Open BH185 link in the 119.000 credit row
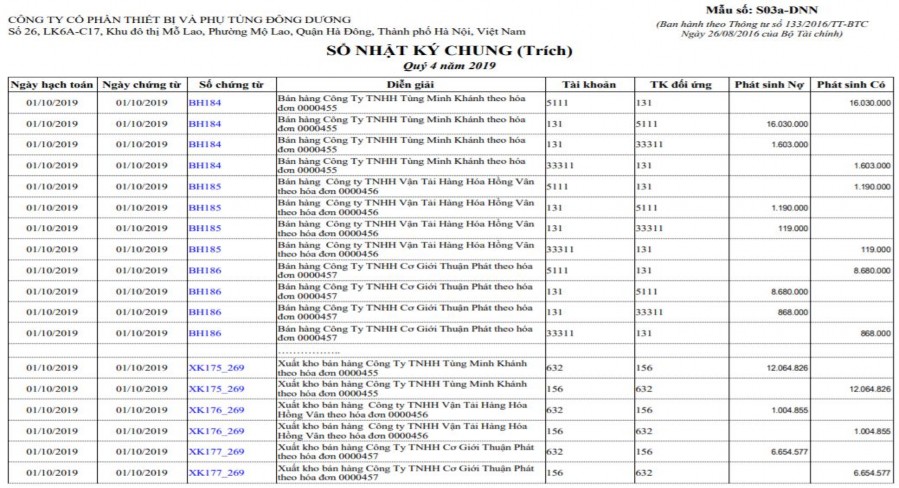Screen dimensions: 899x488 click(x=205, y=249)
